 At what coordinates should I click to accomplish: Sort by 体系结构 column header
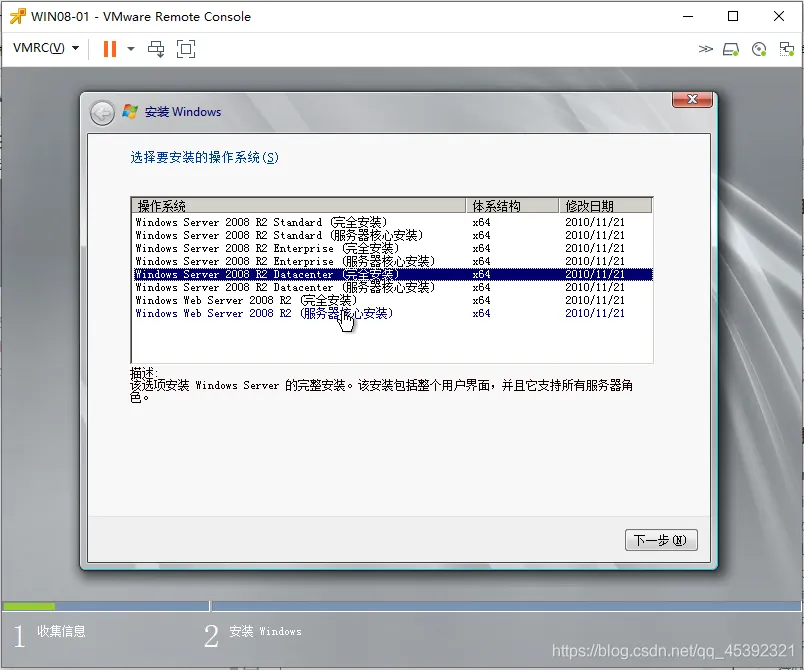click(x=512, y=206)
